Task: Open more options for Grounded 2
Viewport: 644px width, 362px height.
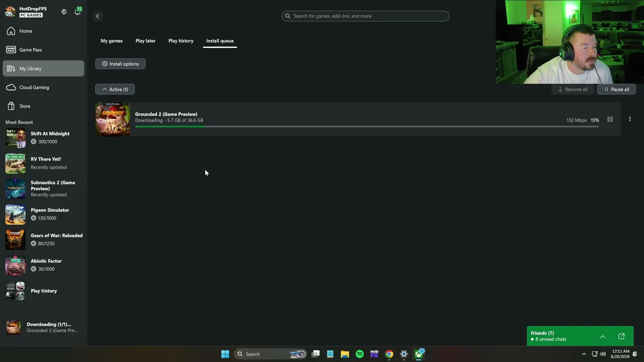Action: pyautogui.click(x=629, y=120)
